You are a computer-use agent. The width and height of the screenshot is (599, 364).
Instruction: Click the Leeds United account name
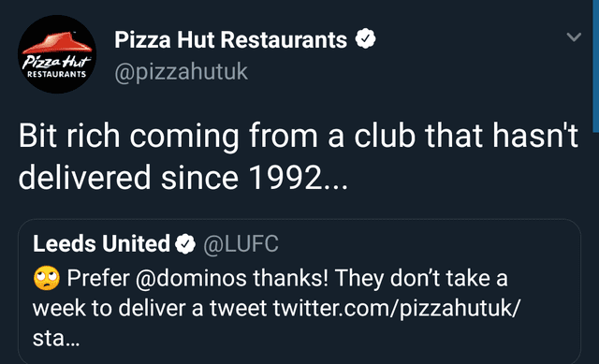[101, 243]
